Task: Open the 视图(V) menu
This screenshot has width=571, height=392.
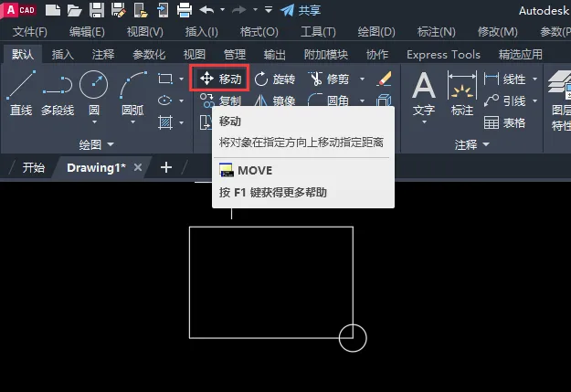Action: [x=145, y=32]
